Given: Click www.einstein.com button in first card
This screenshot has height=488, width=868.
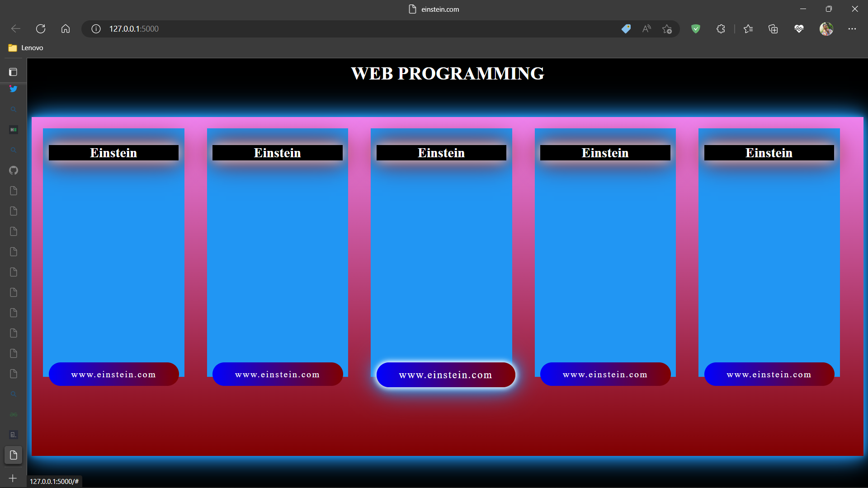Looking at the screenshot, I should pos(113,374).
